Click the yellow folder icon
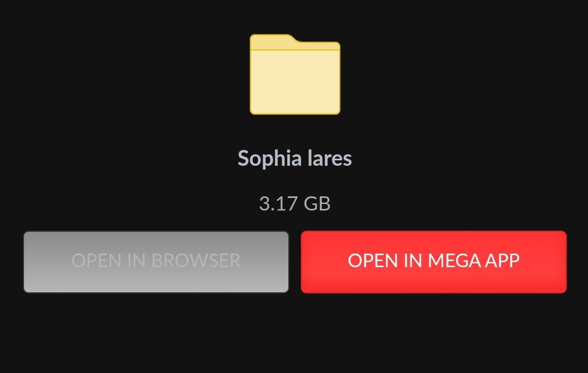Image resolution: width=588 pixels, height=373 pixels. tap(295, 74)
